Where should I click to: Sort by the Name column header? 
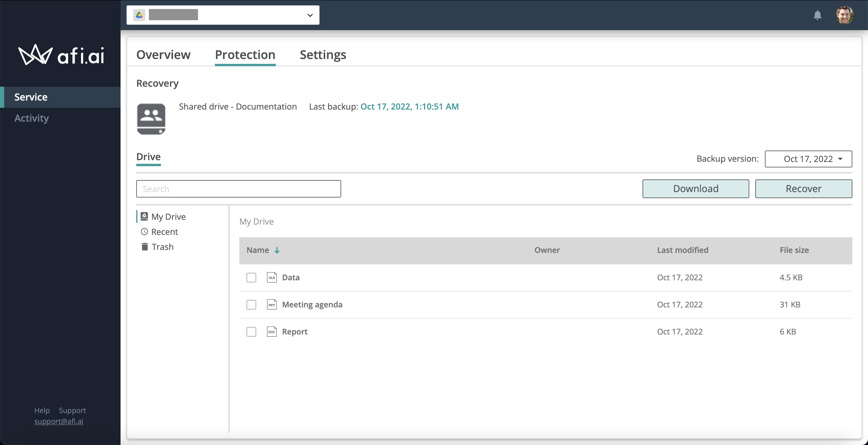tap(257, 250)
